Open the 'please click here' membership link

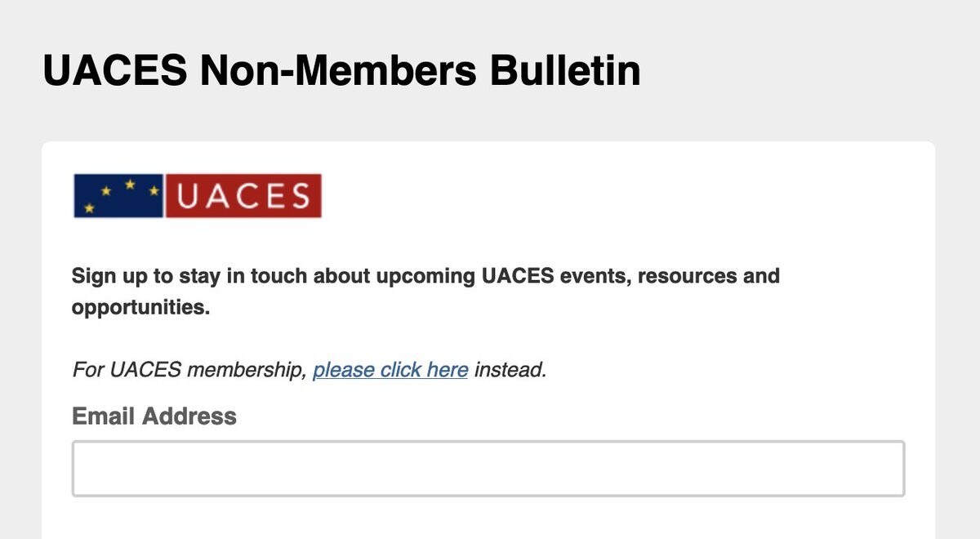pyautogui.click(x=390, y=370)
